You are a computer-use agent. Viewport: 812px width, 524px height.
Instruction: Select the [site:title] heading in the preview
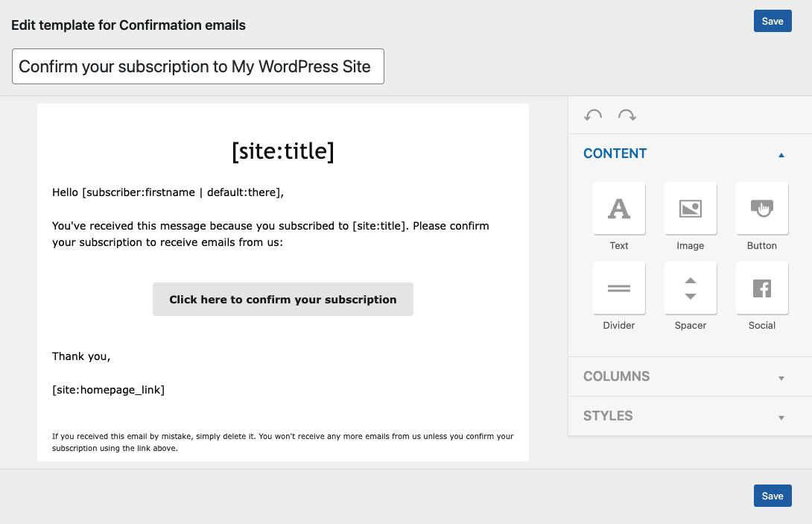click(x=283, y=151)
